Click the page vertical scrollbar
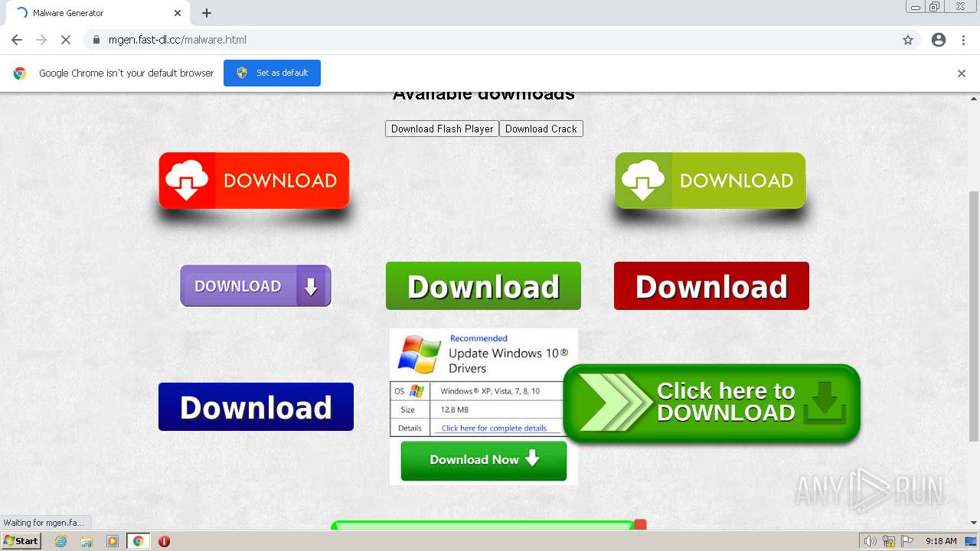980x551 pixels. pyautogui.click(x=974, y=316)
